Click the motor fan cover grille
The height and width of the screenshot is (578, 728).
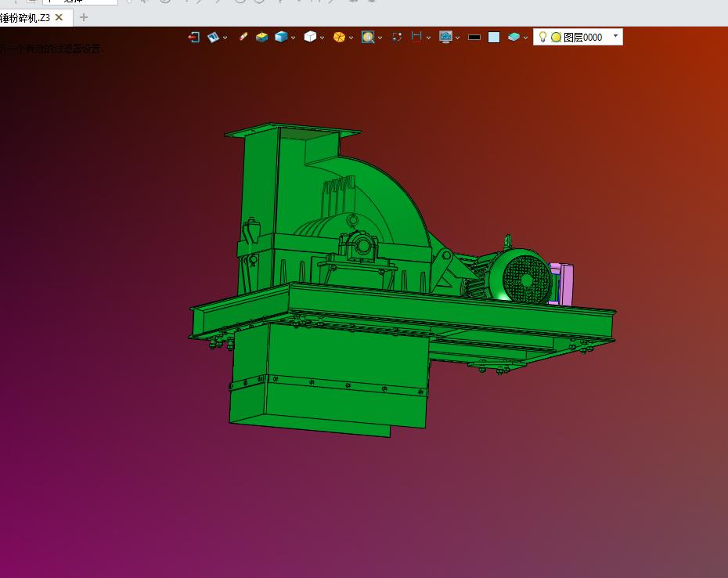pos(527,280)
